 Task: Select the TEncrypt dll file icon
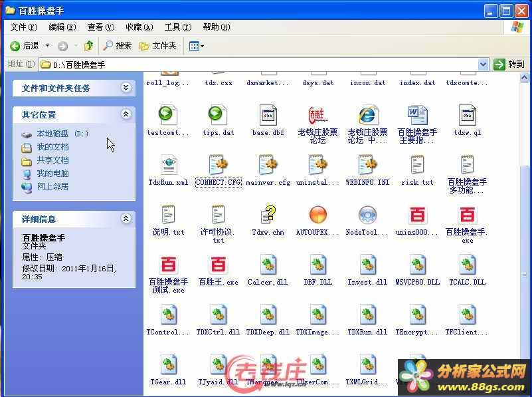(x=418, y=315)
